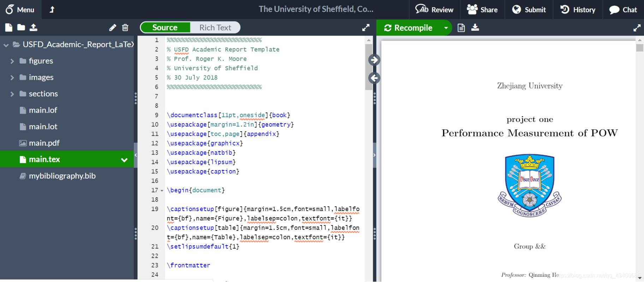
Task: Click 'Group &&' text in PDF preview
Action: click(x=530, y=246)
